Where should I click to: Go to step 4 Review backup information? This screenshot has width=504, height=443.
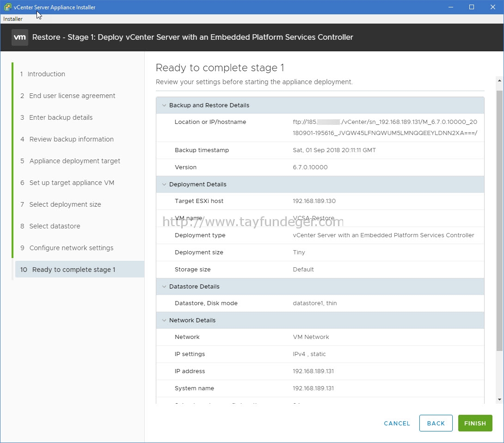(x=67, y=139)
